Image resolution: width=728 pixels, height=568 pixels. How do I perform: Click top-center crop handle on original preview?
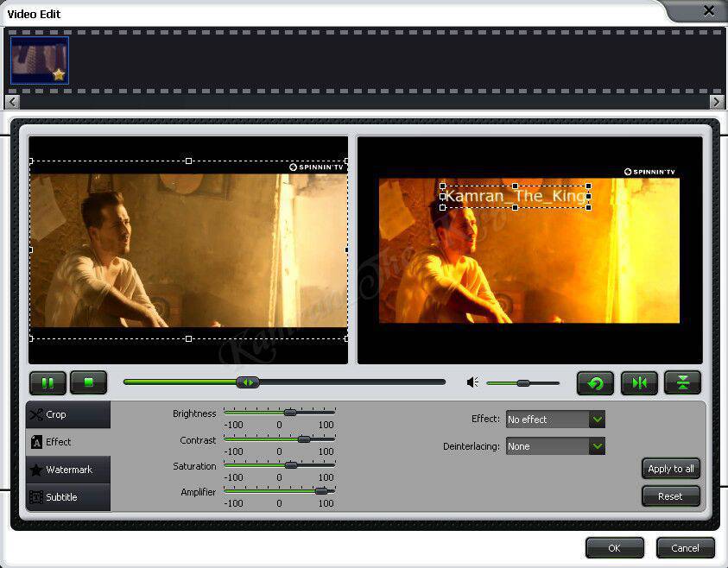pyautogui.click(x=188, y=161)
